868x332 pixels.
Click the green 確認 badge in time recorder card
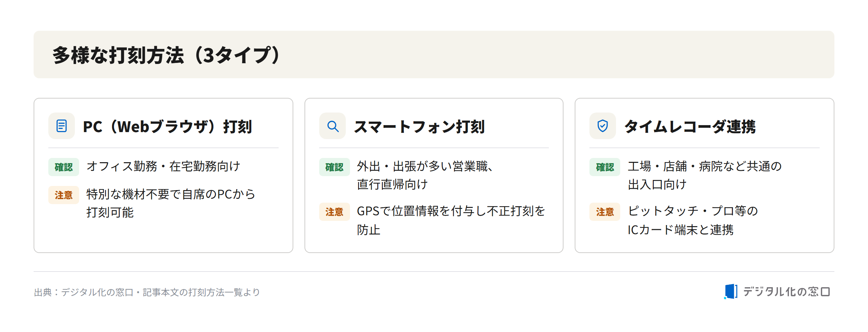605,167
